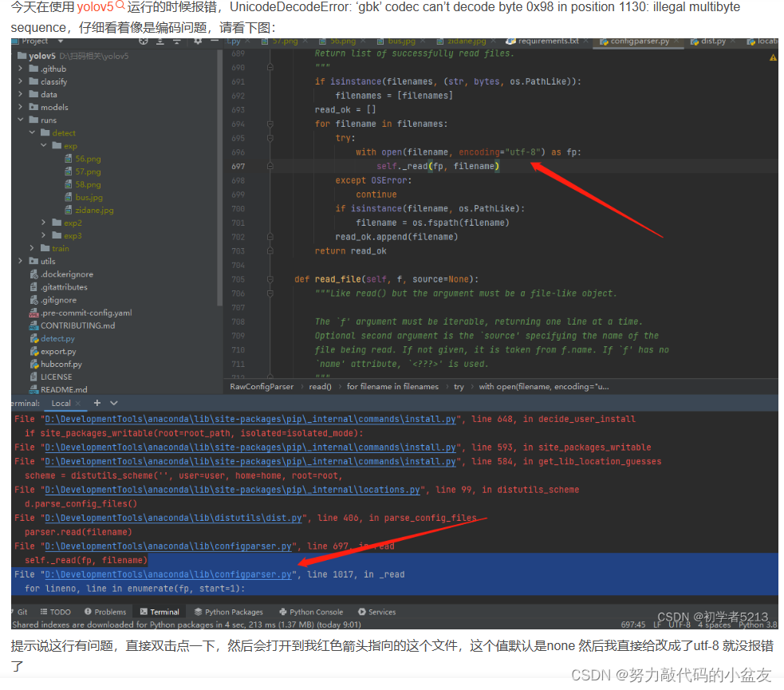Close the Local terminal tab
The image size is (784, 690).
pos(78,403)
